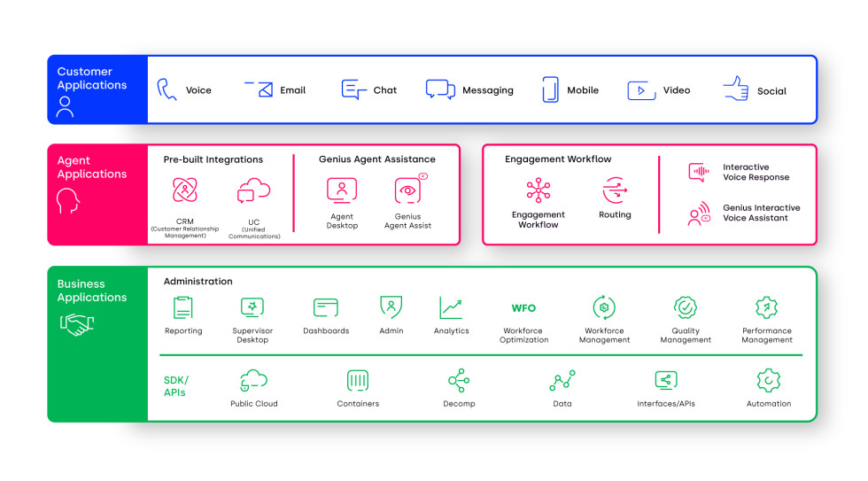Screen dimensions: 868x481
Task: Select the Email envelope icon
Action: (x=259, y=89)
